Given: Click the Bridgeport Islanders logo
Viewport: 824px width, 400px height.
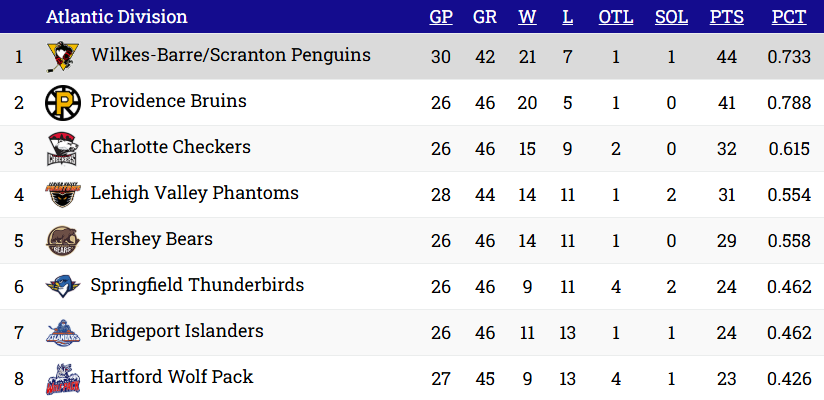Looking at the screenshot, I should (62, 332).
